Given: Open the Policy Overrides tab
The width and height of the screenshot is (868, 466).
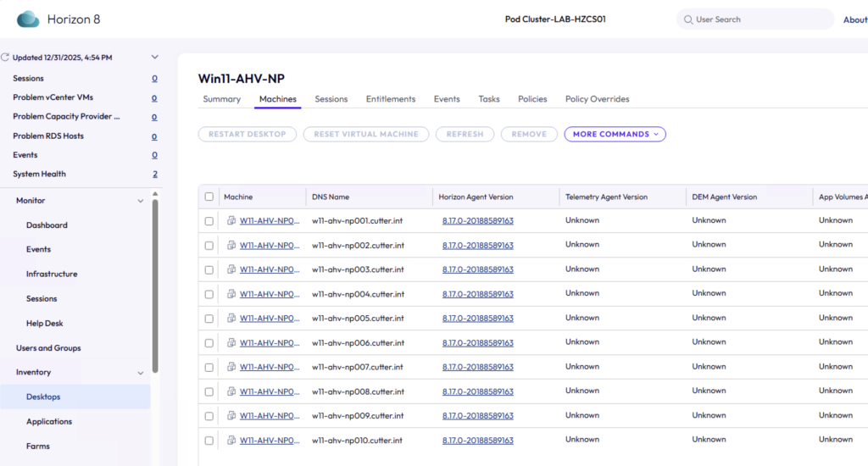Looking at the screenshot, I should click(597, 99).
